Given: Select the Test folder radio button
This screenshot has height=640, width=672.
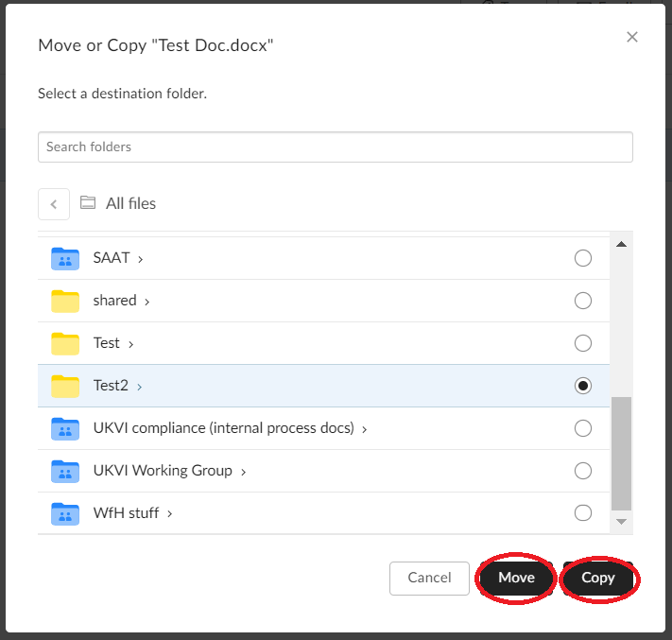Looking at the screenshot, I should tap(583, 343).
